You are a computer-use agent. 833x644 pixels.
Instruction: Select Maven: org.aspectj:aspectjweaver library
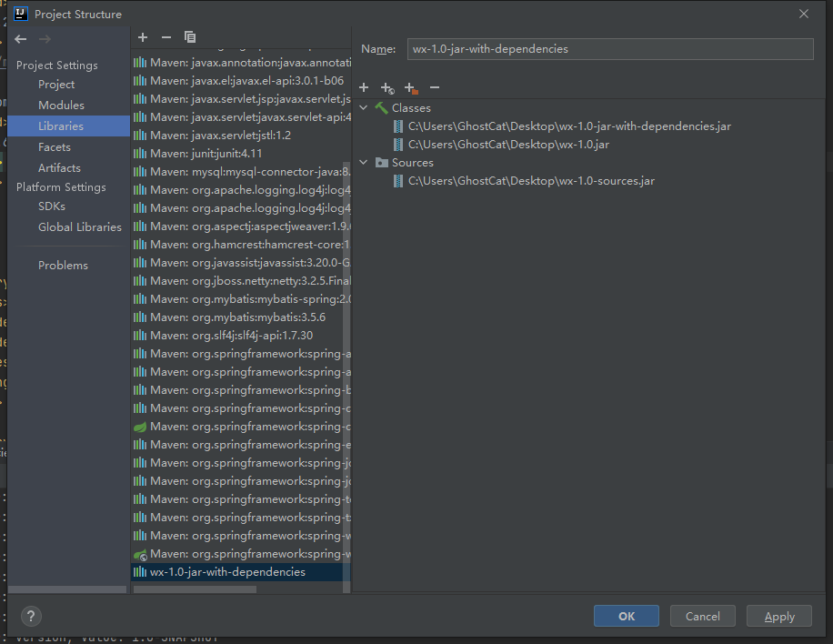pos(241,226)
